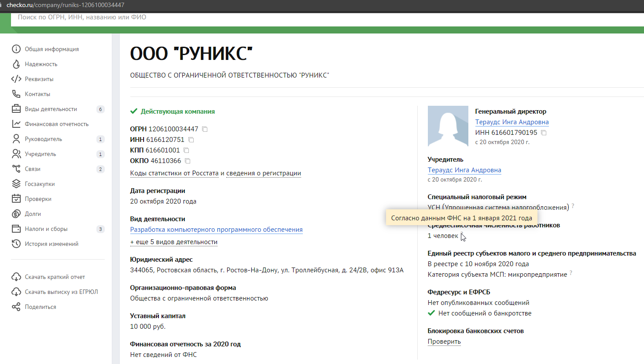The width and height of the screenshot is (644, 364).
Task: Copy the КПП value via copy icon
Action: (x=186, y=150)
